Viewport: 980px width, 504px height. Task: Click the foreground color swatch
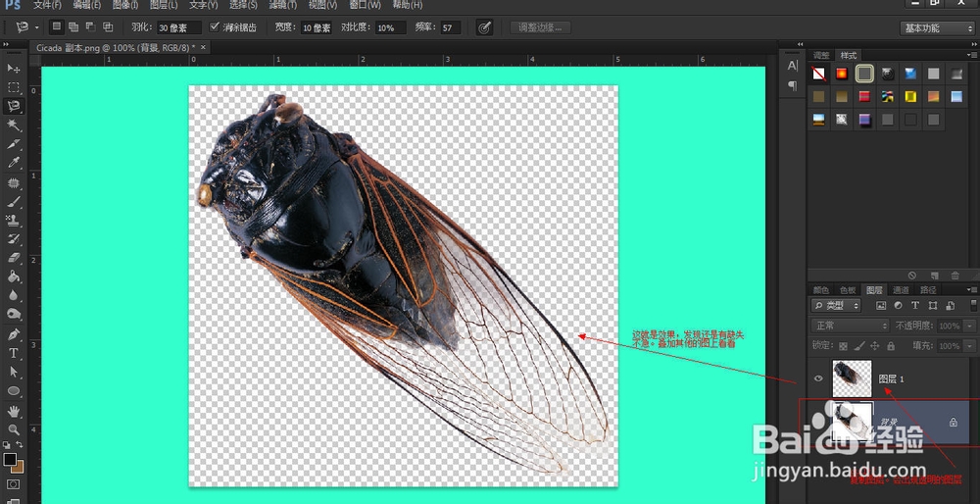(x=10, y=460)
